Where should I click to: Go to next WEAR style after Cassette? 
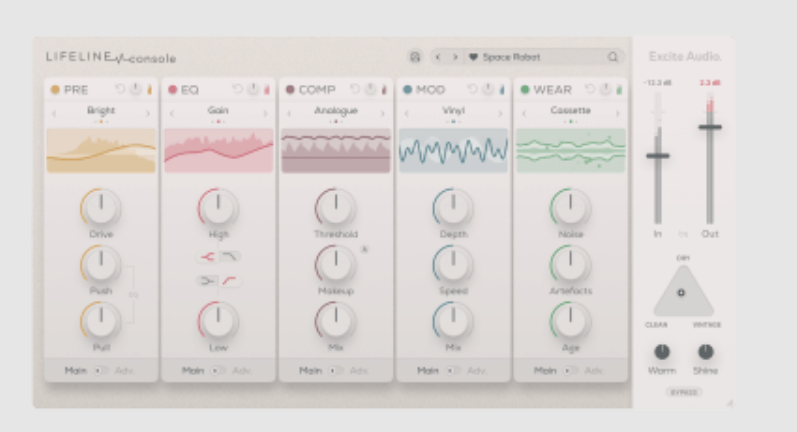(618, 113)
